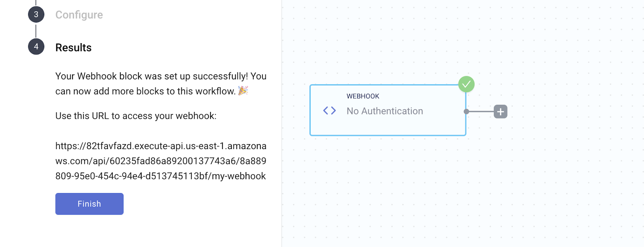
Task: Click the party popper emoji
Action: tap(243, 91)
